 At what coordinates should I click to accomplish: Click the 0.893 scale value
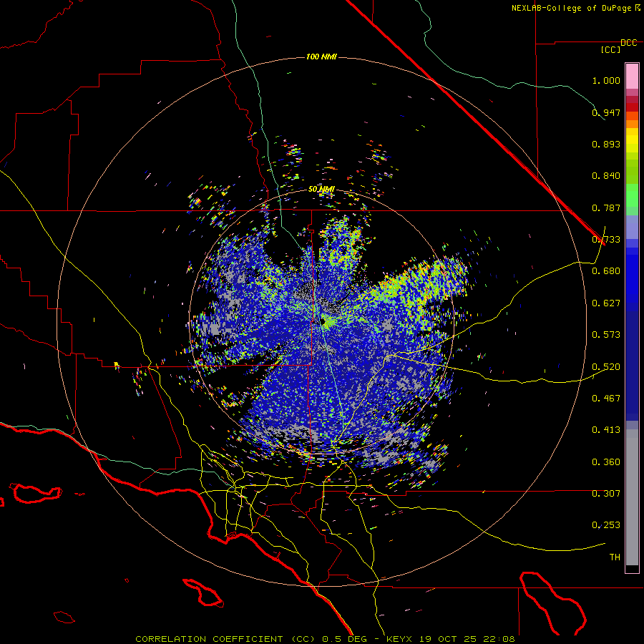[x=606, y=144]
